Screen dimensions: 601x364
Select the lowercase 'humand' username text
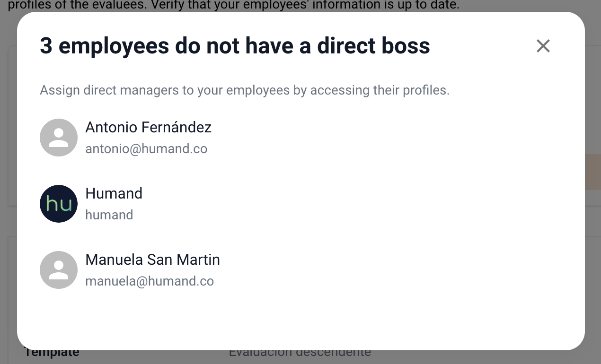point(109,215)
